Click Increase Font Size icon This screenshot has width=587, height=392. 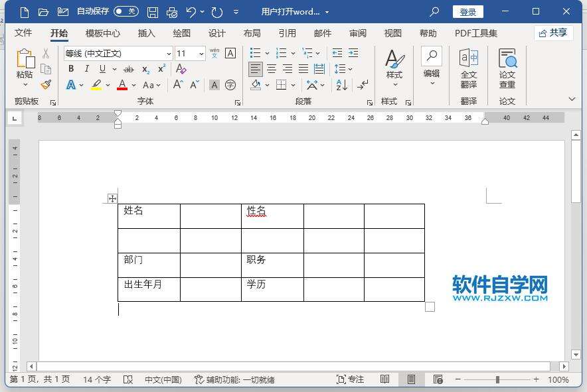(178, 84)
